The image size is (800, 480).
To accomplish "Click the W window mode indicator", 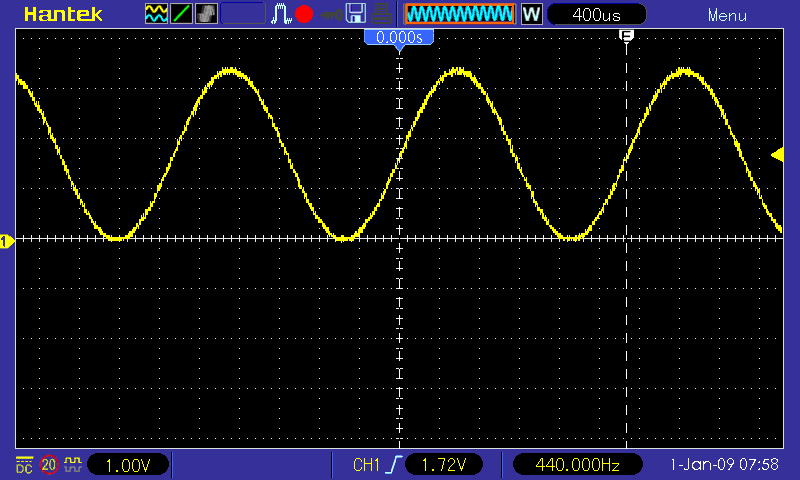I will tap(531, 15).
